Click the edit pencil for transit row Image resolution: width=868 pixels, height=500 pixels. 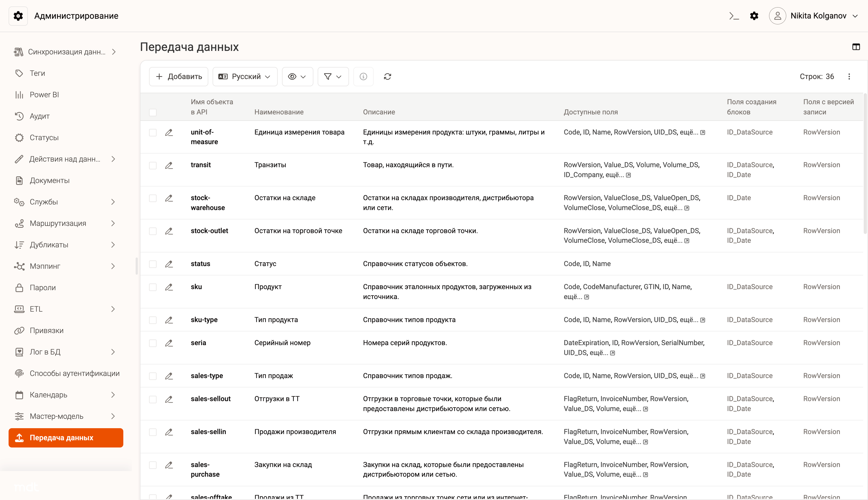click(169, 166)
